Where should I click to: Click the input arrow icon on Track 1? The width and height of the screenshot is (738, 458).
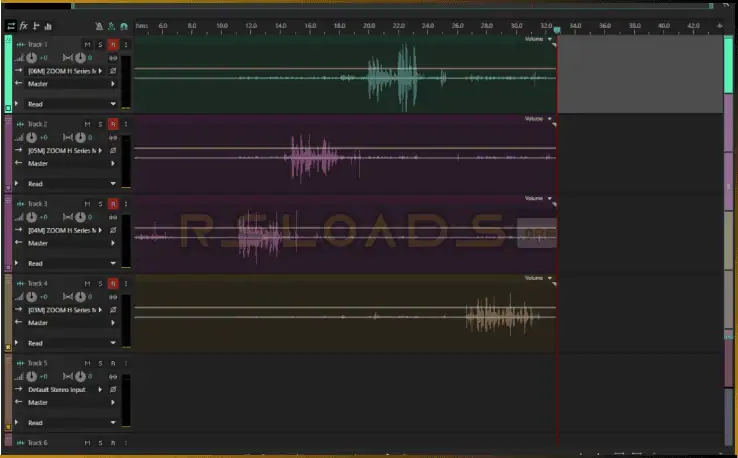(x=19, y=71)
